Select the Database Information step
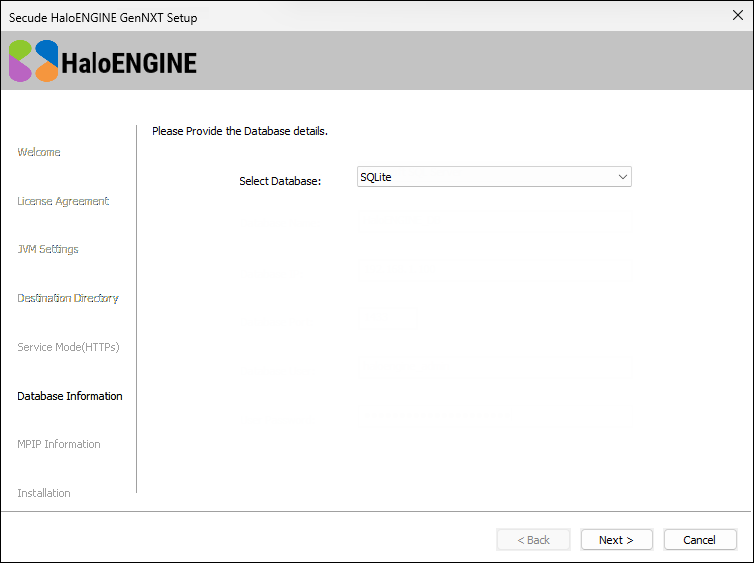This screenshot has height=563, width=754. pyautogui.click(x=70, y=396)
